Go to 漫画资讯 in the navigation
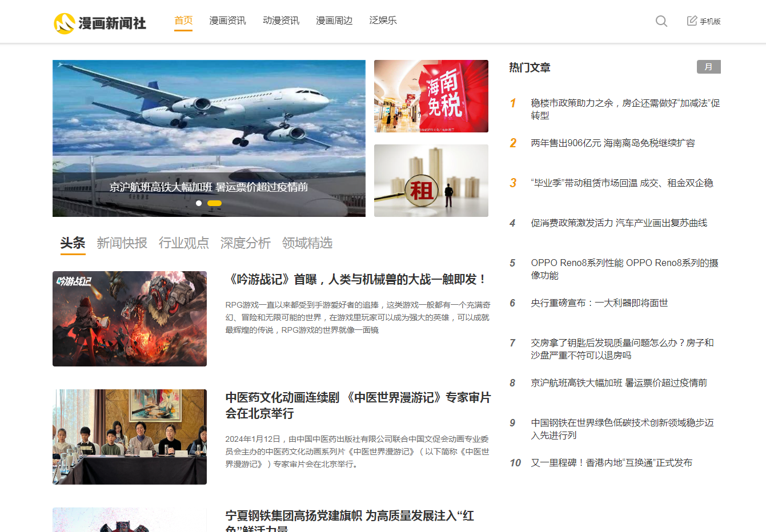This screenshot has width=766, height=532. click(227, 21)
